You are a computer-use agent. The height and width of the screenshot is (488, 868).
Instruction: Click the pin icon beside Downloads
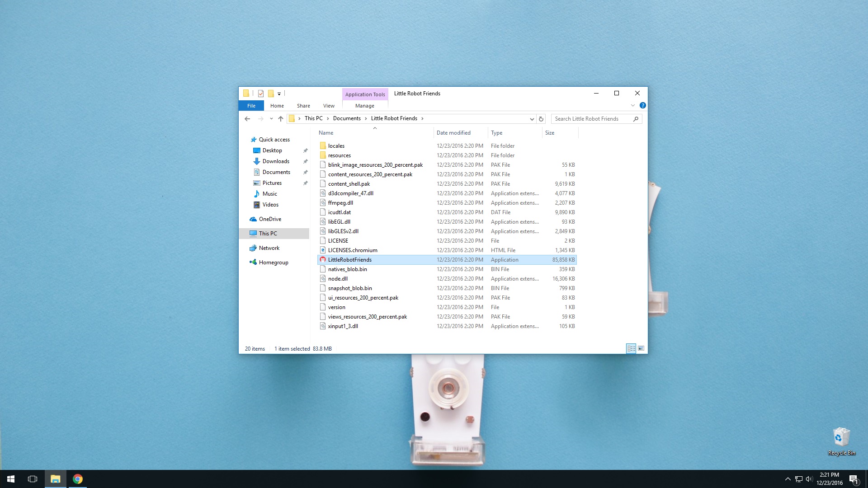point(305,161)
